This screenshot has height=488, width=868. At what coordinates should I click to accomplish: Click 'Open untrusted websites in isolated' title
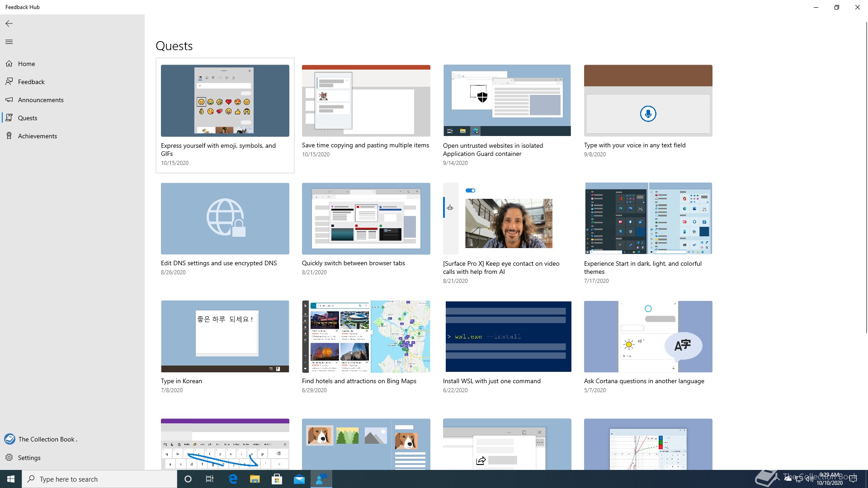pos(493,150)
